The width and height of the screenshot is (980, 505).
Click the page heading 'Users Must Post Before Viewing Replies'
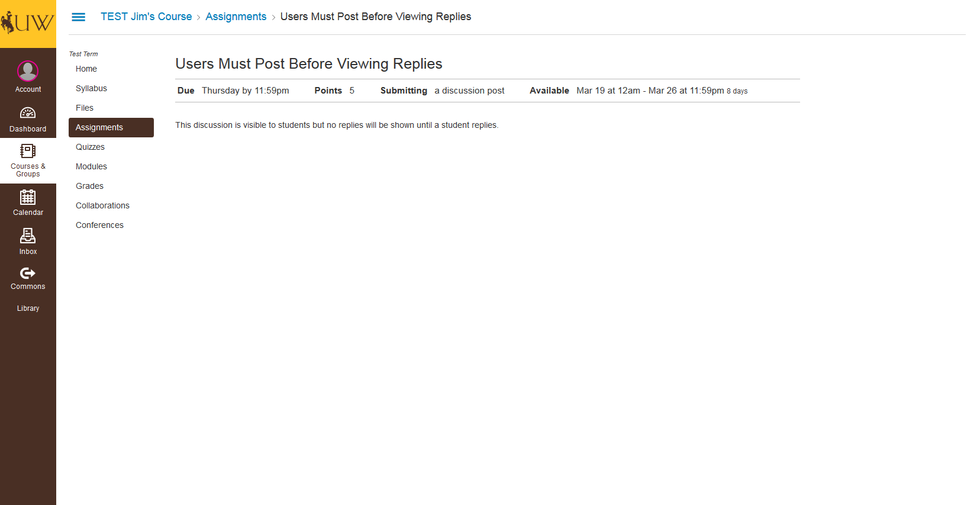pyautogui.click(x=309, y=64)
